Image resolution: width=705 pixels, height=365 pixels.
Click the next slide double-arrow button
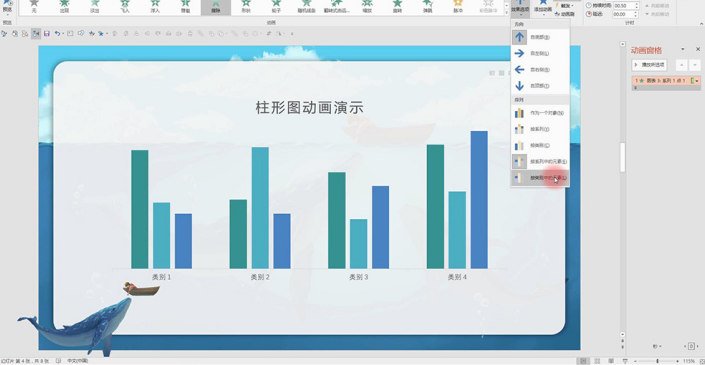point(623,347)
